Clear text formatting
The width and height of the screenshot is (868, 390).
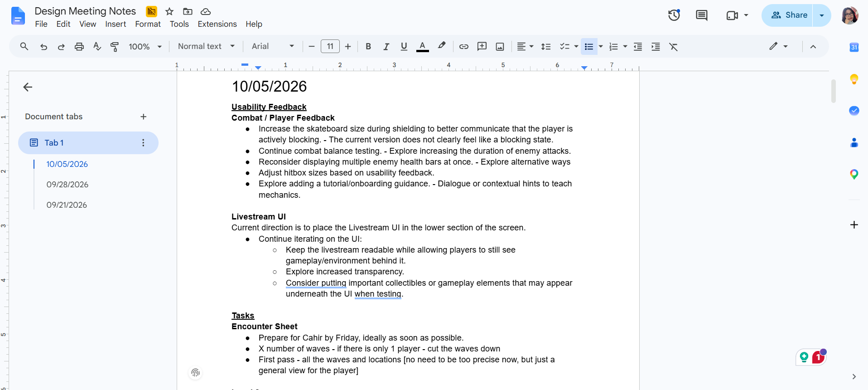674,46
